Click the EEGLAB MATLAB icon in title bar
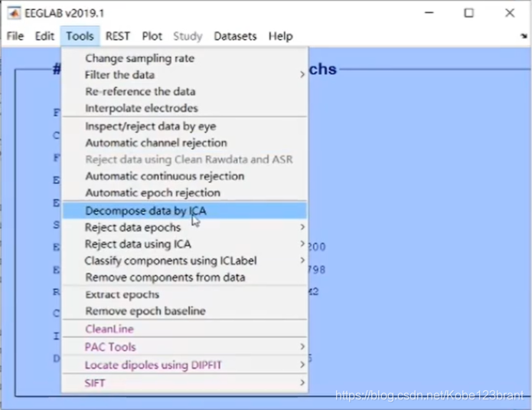This screenshot has height=410, width=532. [x=14, y=13]
